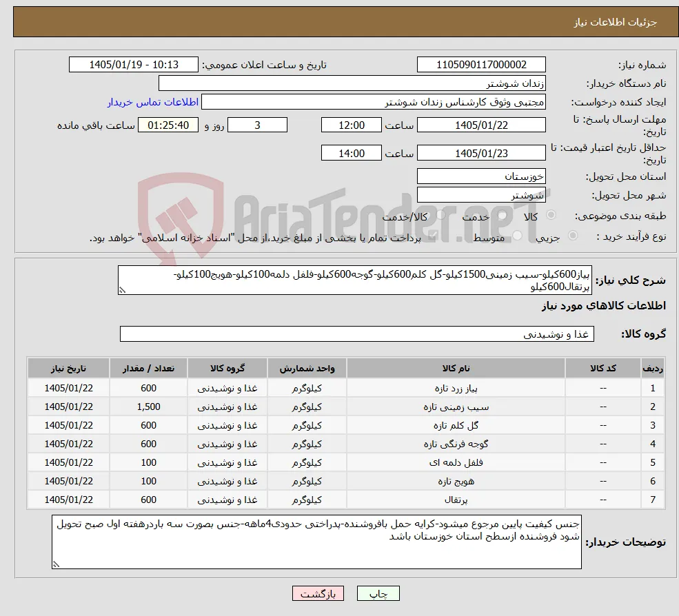Click the response deadline date 1405/01/22 field
The width and height of the screenshot is (679, 616).
(481, 125)
